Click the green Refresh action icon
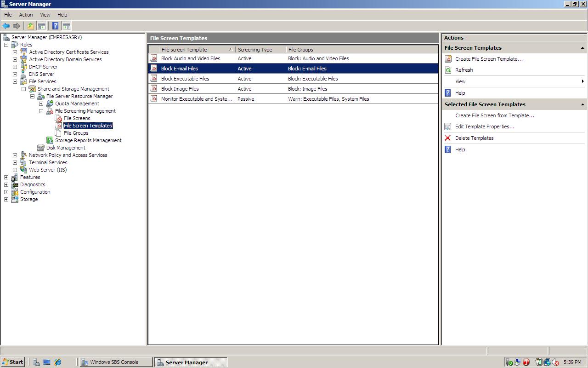Viewport: 588px width, 368px height. click(x=448, y=70)
